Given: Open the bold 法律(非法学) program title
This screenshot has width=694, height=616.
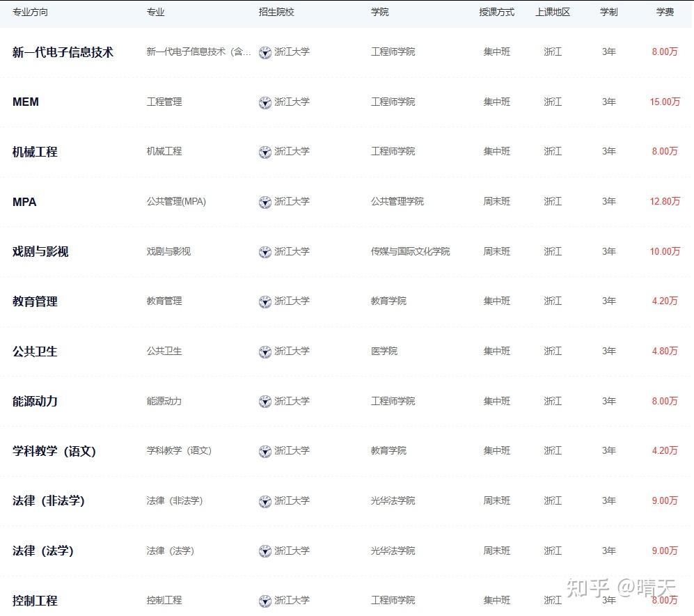Looking at the screenshot, I should (x=49, y=500).
